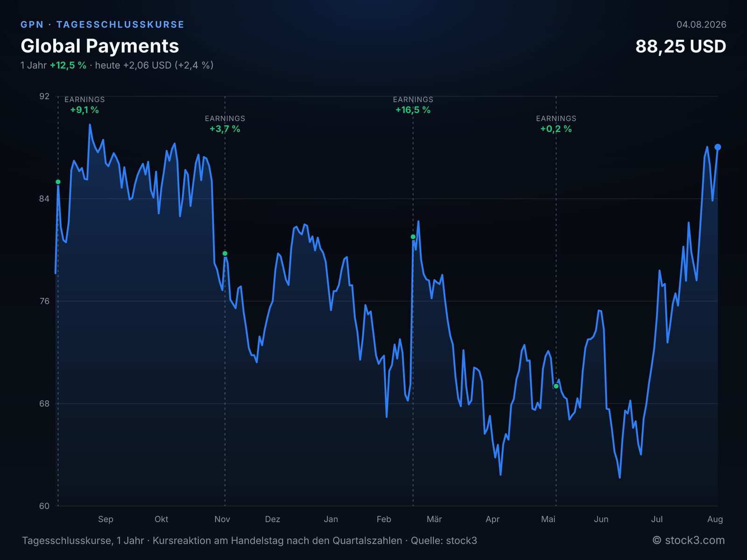Click the Global Payments title
747x560 pixels.
click(x=100, y=46)
